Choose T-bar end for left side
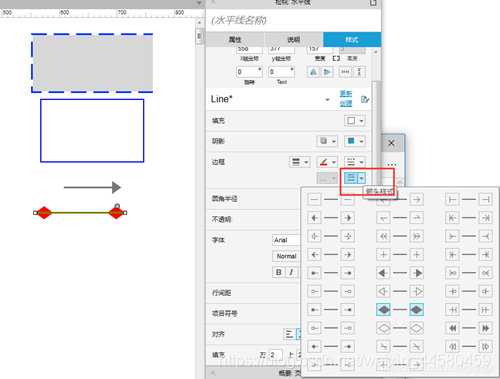Viewport: 500px width, 379px height. pos(452,200)
